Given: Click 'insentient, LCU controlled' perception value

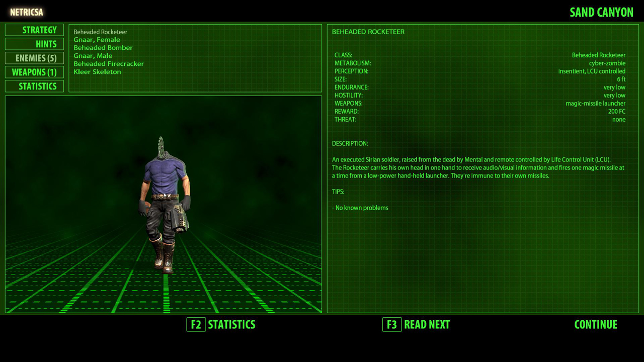Looking at the screenshot, I should pos(592,71).
